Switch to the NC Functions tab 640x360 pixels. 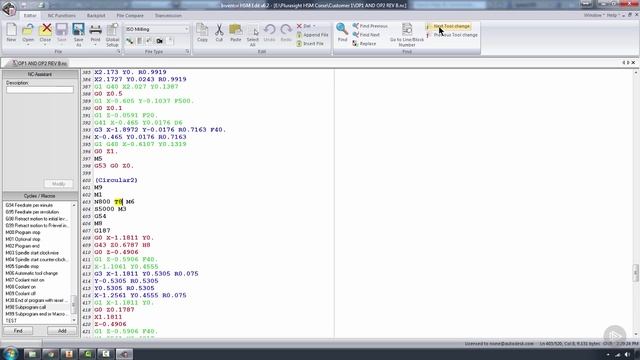point(62,16)
